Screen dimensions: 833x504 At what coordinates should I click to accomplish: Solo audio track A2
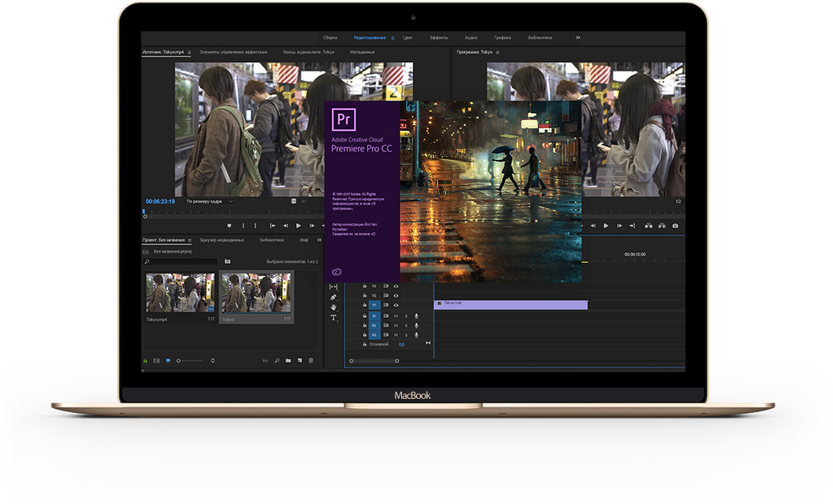tap(406, 325)
